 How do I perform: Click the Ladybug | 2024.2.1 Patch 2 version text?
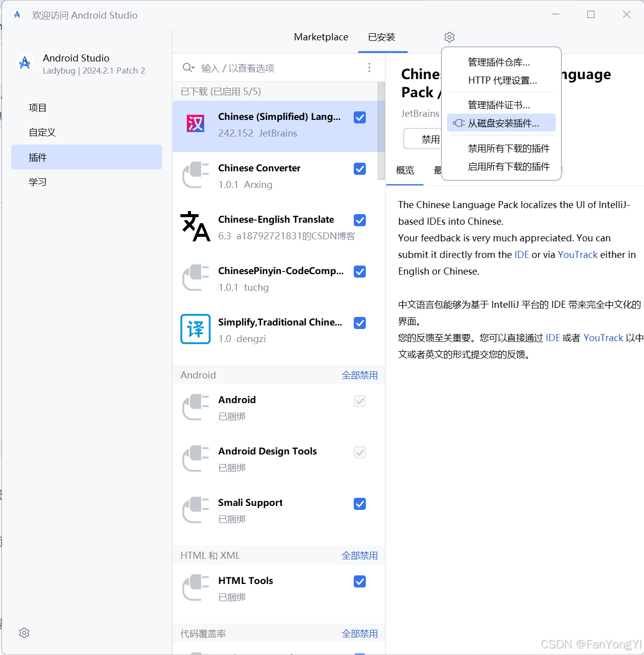tap(94, 71)
